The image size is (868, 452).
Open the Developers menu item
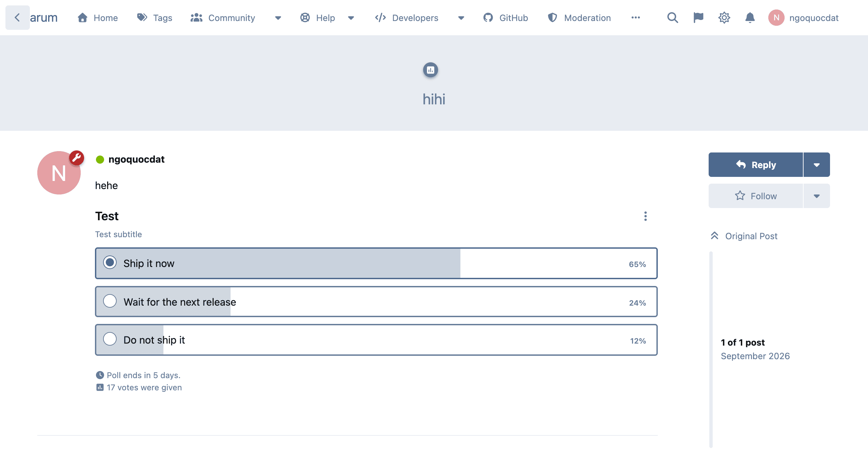406,18
